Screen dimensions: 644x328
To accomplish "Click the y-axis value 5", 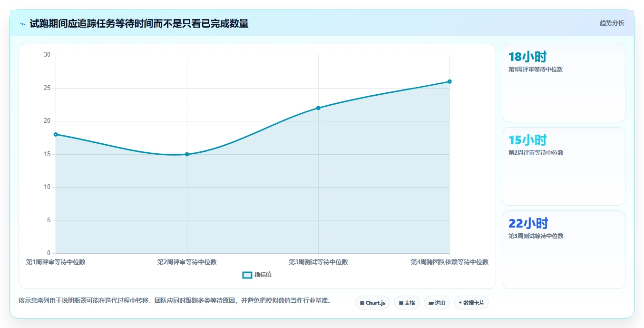I will tap(49, 220).
